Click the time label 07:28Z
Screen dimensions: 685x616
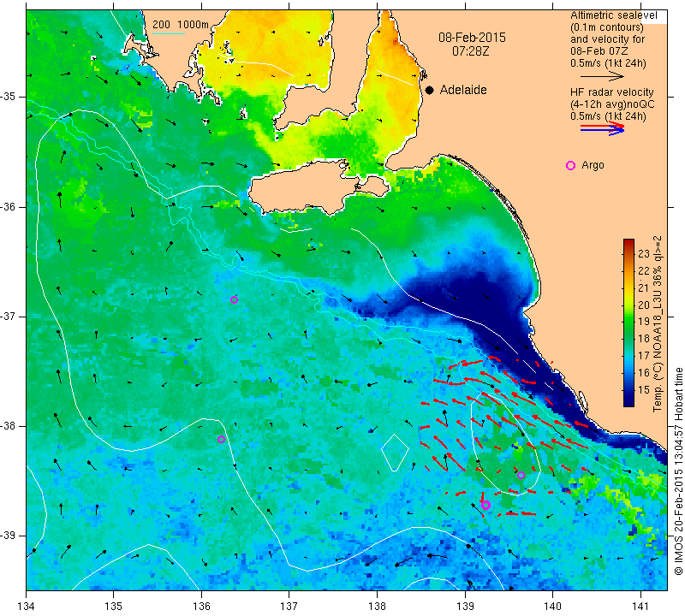point(470,51)
